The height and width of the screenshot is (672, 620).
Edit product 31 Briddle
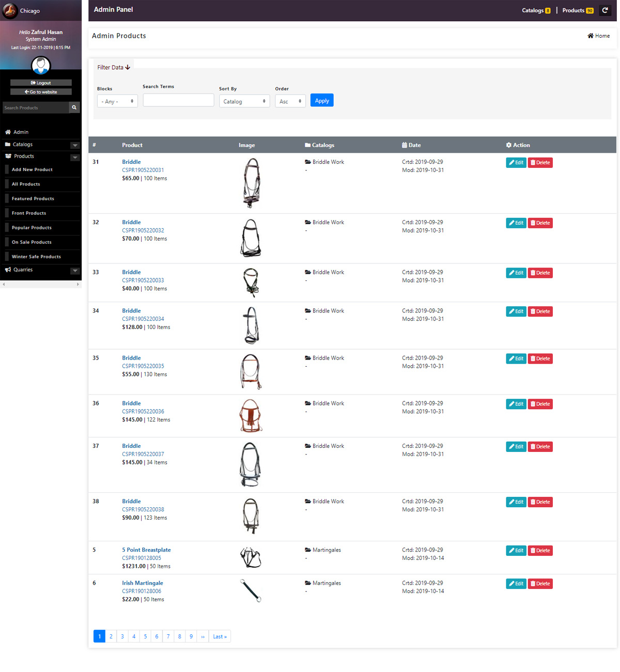(x=516, y=163)
